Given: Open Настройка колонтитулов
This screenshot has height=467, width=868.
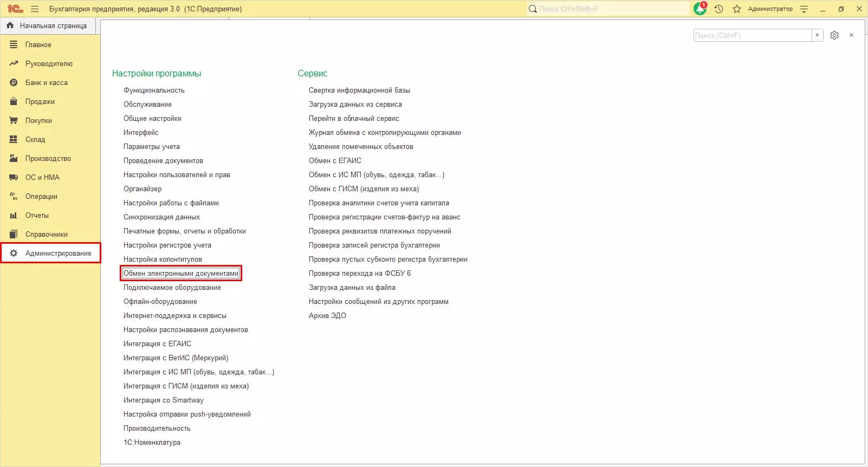Looking at the screenshot, I should tap(163, 259).
